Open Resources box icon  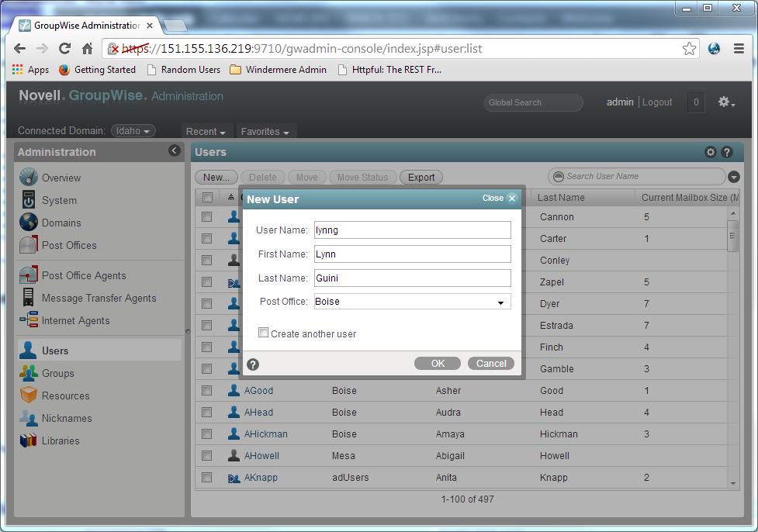tap(29, 396)
